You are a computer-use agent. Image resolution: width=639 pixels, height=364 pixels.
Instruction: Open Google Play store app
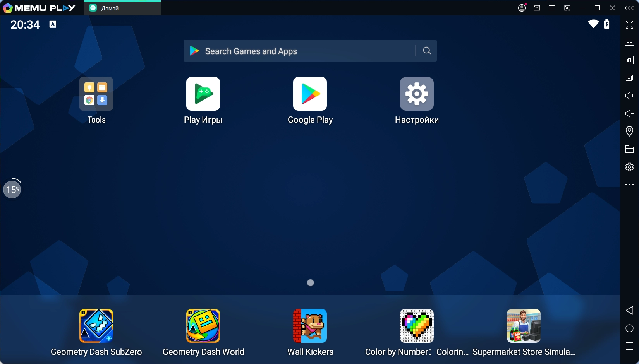(x=310, y=94)
